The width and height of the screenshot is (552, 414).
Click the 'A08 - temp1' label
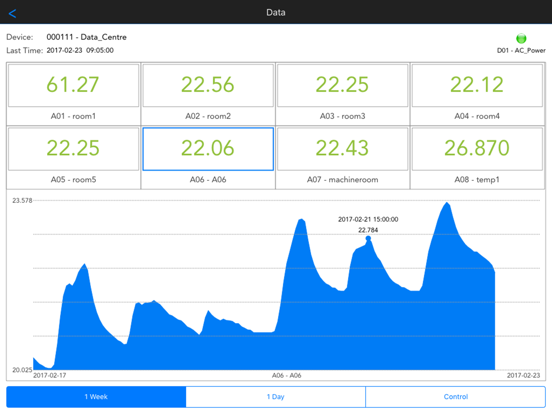pos(477,180)
